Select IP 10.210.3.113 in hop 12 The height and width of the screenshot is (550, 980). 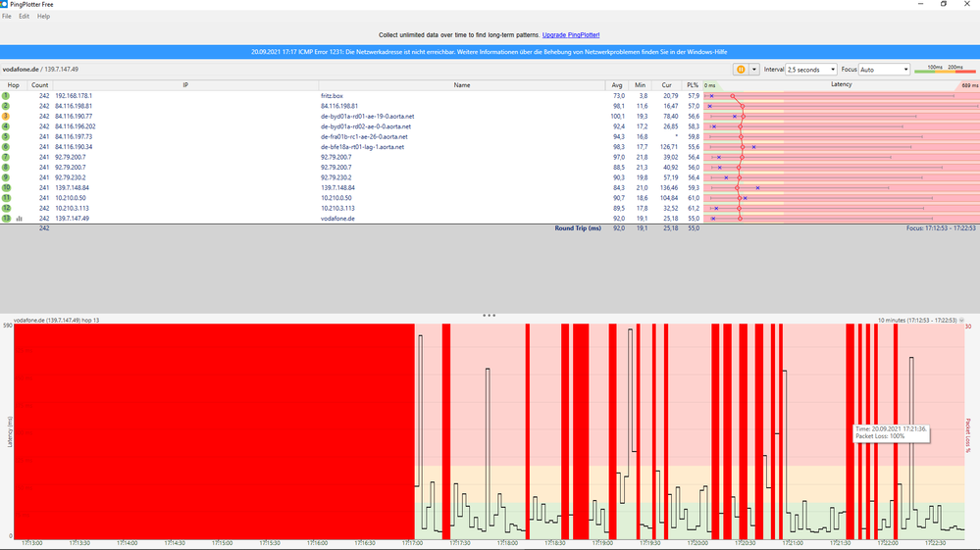[72, 208]
